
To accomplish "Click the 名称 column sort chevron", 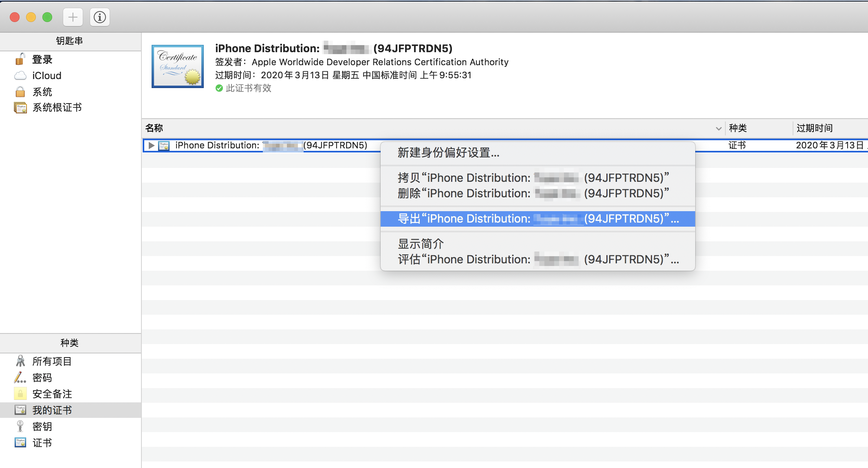I will (x=718, y=128).
